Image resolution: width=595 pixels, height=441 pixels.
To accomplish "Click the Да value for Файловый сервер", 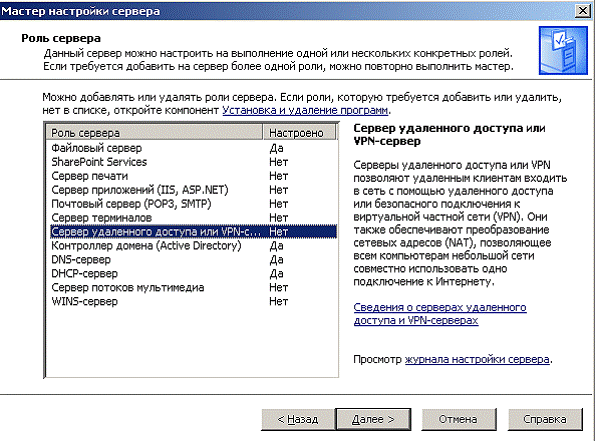I will pyautogui.click(x=276, y=148).
